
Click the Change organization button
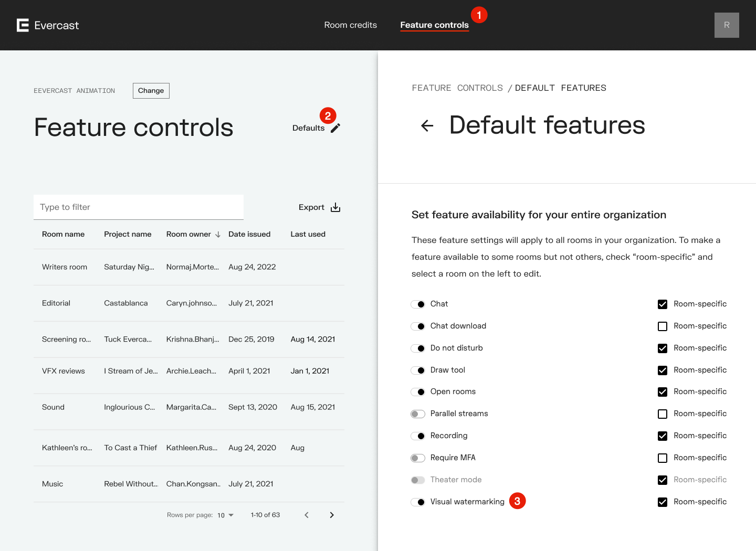point(151,91)
